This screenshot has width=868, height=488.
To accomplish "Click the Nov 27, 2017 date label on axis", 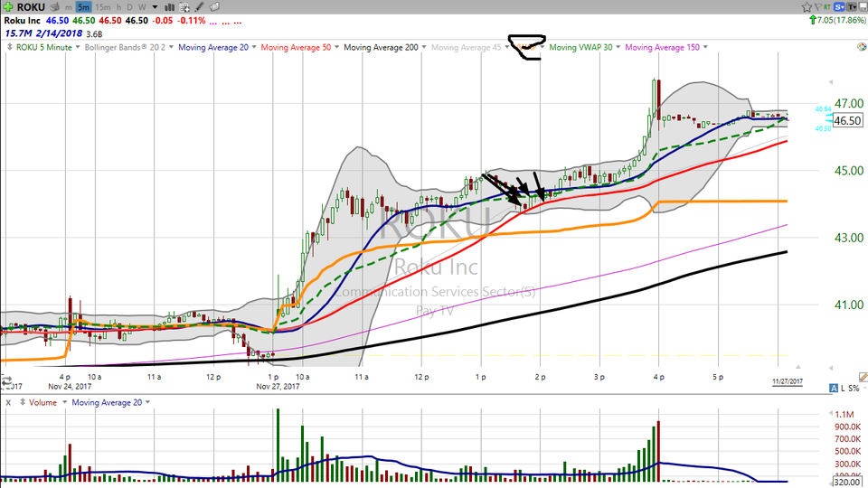I will click(278, 386).
